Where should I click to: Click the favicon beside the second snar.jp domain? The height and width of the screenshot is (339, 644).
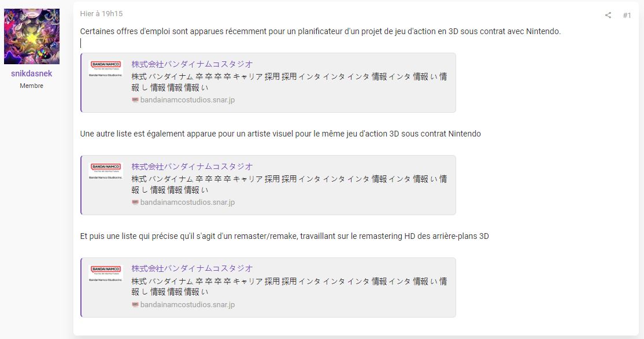click(135, 202)
